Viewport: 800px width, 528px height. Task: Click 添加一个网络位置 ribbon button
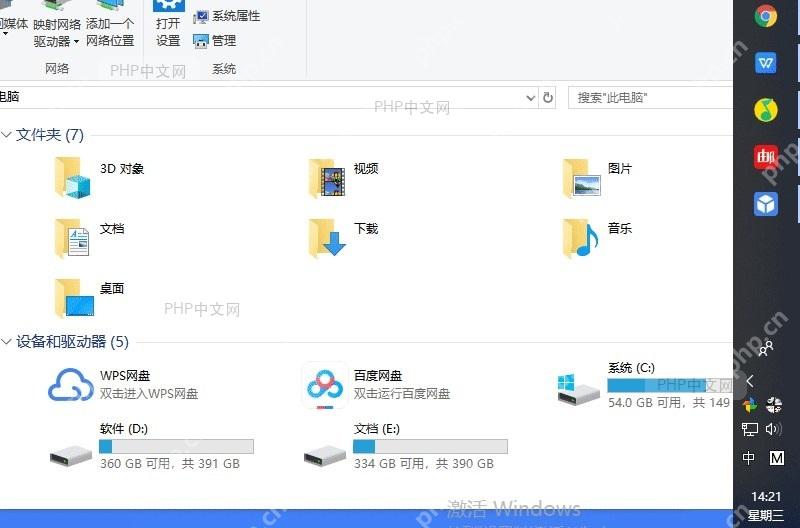point(110,24)
